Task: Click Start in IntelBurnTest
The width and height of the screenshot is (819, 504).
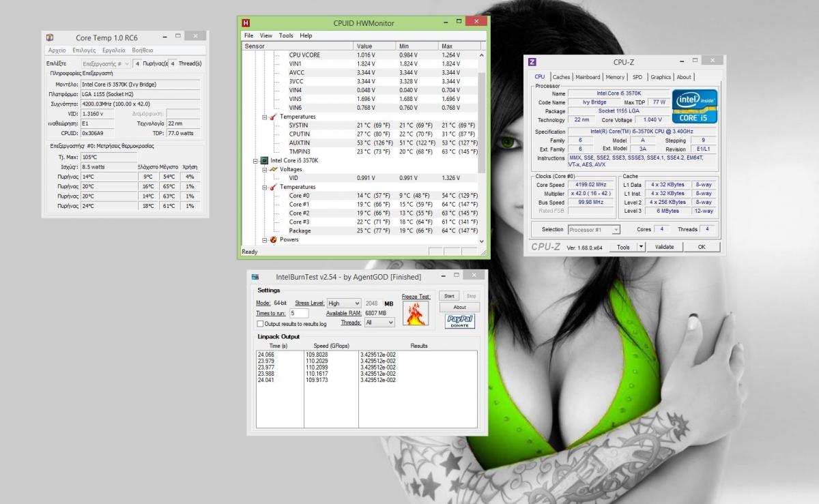Action: coord(448,296)
